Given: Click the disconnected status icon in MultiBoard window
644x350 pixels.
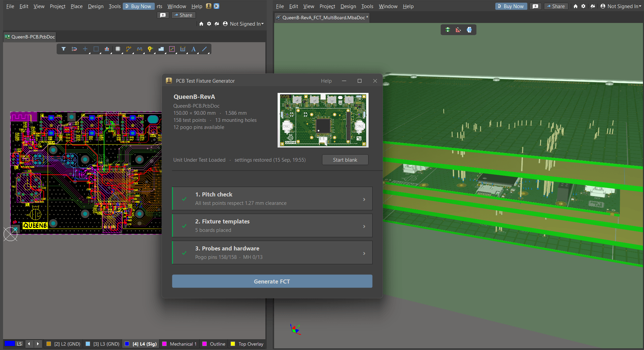Looking at the screenshot, I should 593,6.
